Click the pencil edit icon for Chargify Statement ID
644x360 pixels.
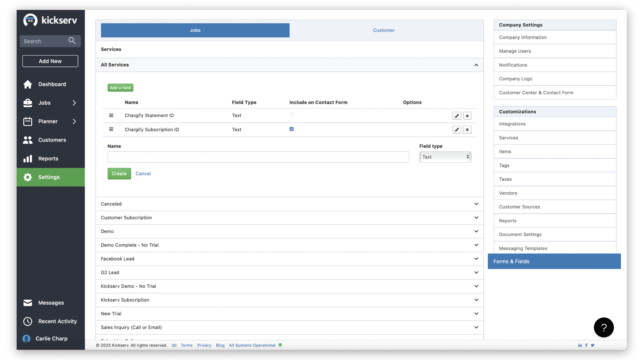(457, 116)
